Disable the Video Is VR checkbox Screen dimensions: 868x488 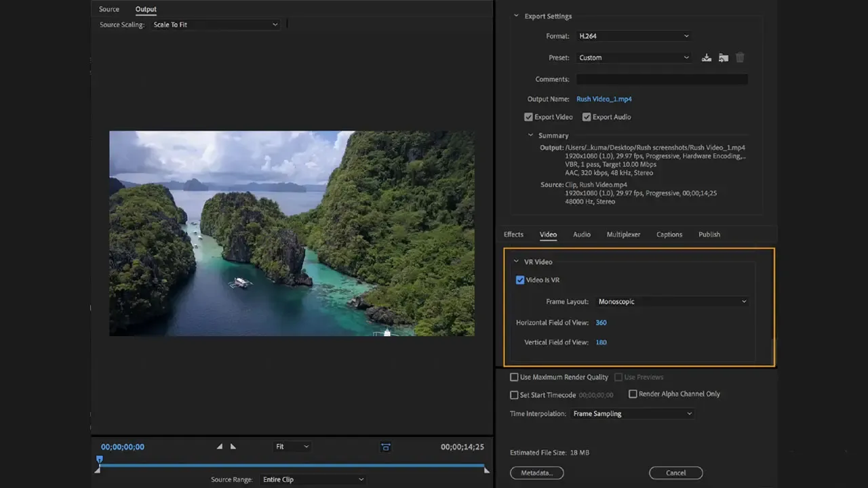coord(520,280)
